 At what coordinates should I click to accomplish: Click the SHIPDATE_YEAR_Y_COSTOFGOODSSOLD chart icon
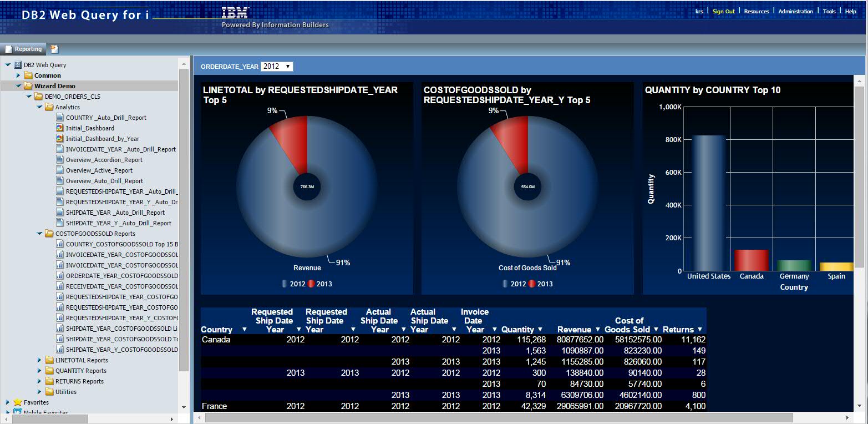pos(60,350)
